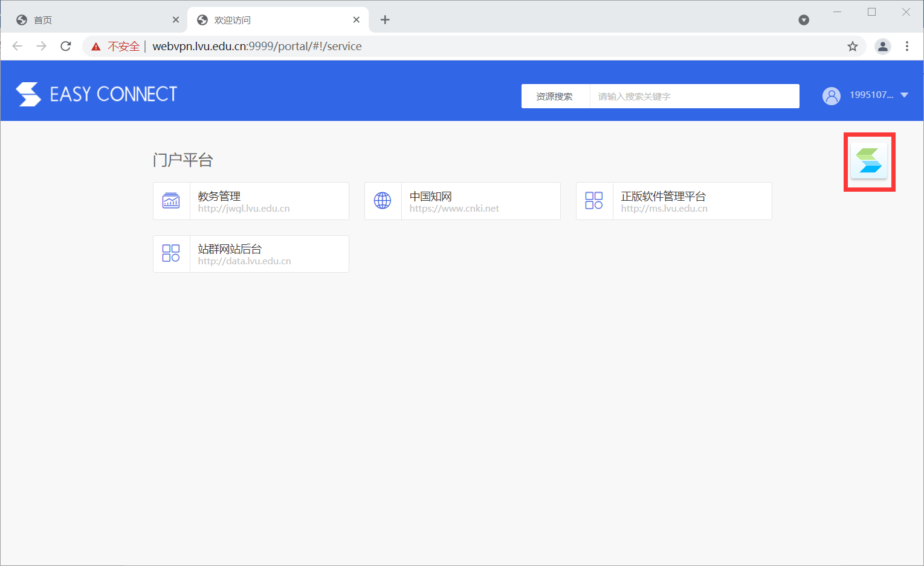
Task: Click the Easy Connect floating client icon
Action: (869, 161)
